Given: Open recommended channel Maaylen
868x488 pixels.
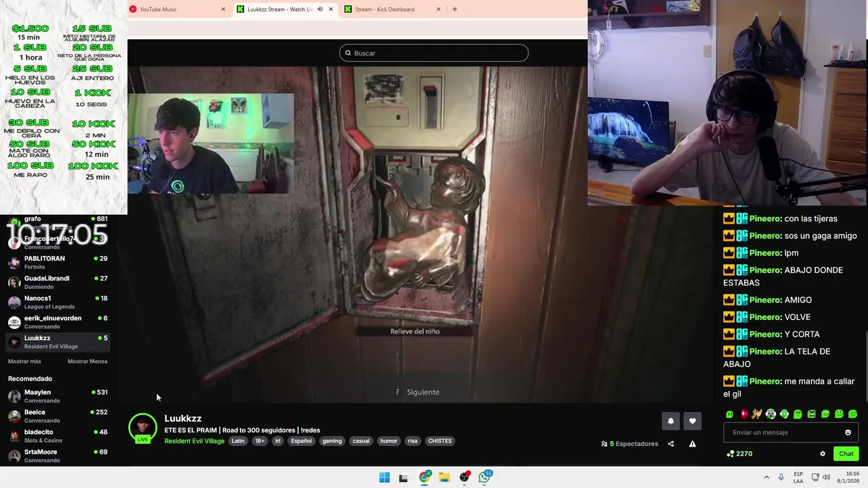Looking at the screenshot, I should pyautogui.click(x=58, y=396).
